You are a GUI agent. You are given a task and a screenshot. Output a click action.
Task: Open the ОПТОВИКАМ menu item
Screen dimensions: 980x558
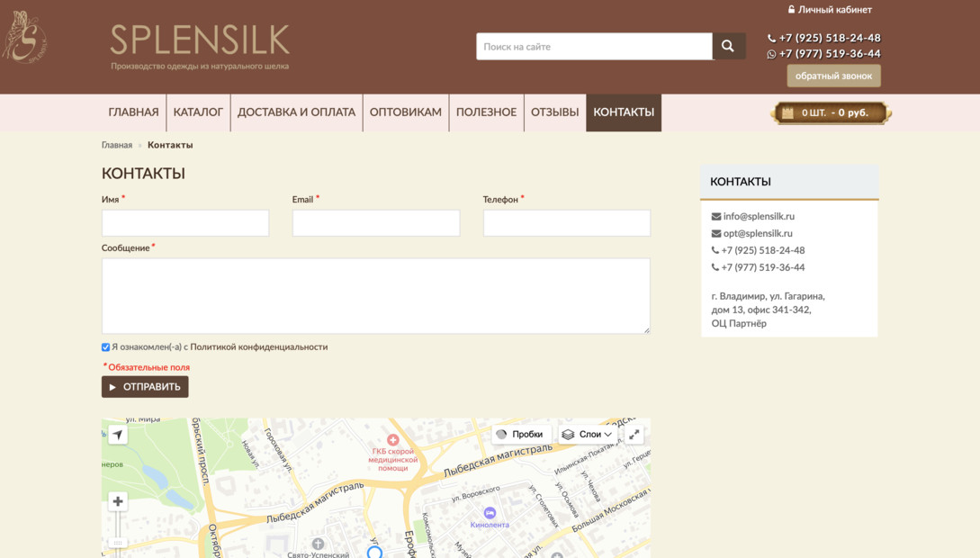point(406,112)
